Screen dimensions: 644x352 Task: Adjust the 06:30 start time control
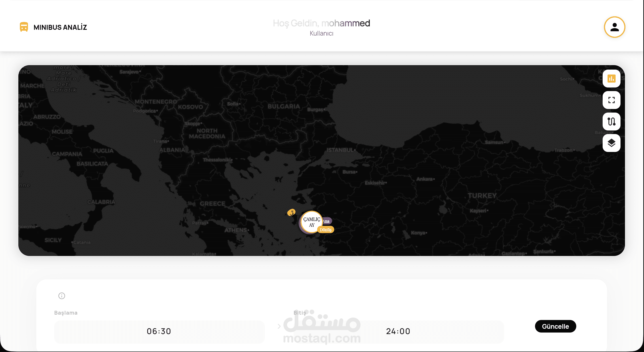coord(159,331)
